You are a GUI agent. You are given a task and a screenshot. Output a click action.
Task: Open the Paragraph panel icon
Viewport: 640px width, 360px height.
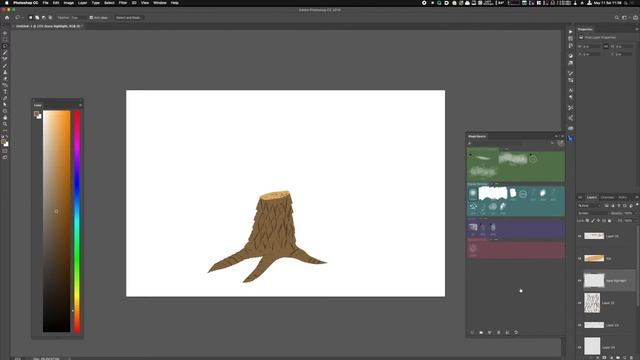pyautogui.click(x=570, y=98)
